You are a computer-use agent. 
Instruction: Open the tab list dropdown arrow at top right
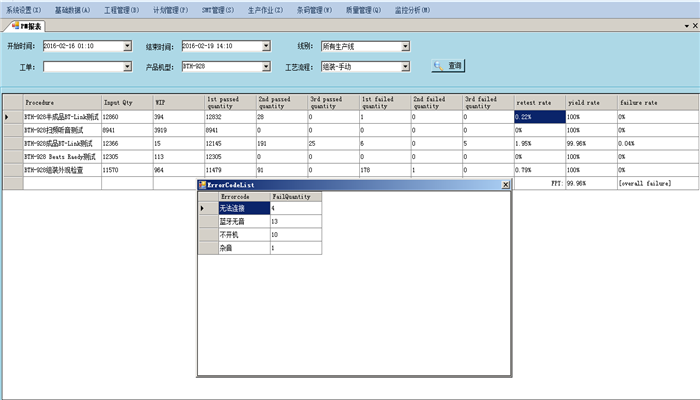(x=687, y=26)
